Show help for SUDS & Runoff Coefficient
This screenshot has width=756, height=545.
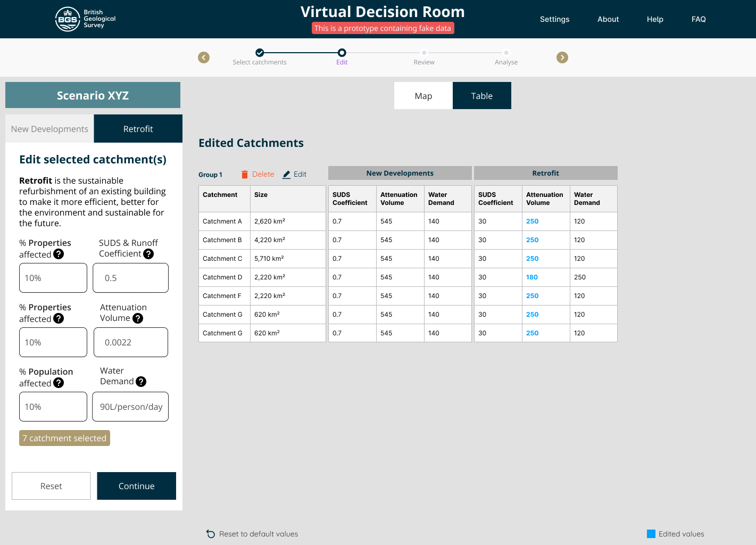148,254
